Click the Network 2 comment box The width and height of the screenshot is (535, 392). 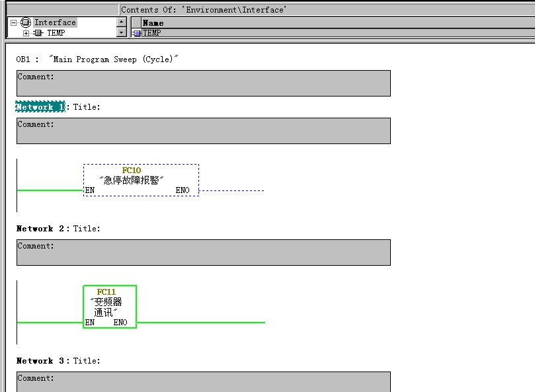pyautogui.click(x=203, y=253)
